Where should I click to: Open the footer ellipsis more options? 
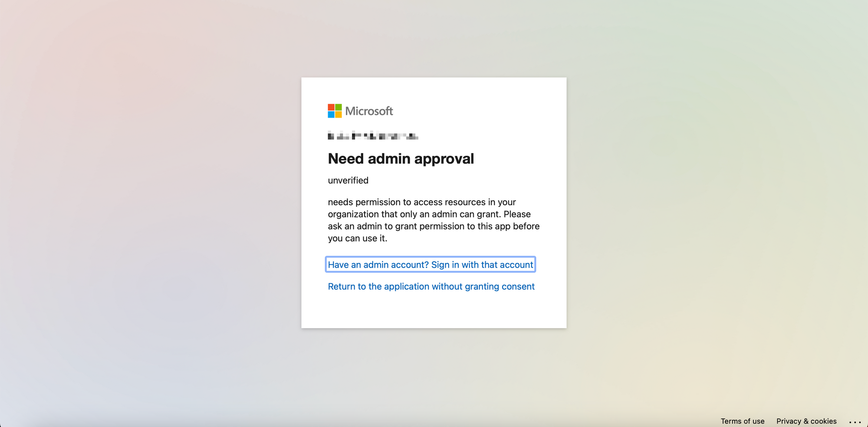pyautogui.click(x=855, y=422)
